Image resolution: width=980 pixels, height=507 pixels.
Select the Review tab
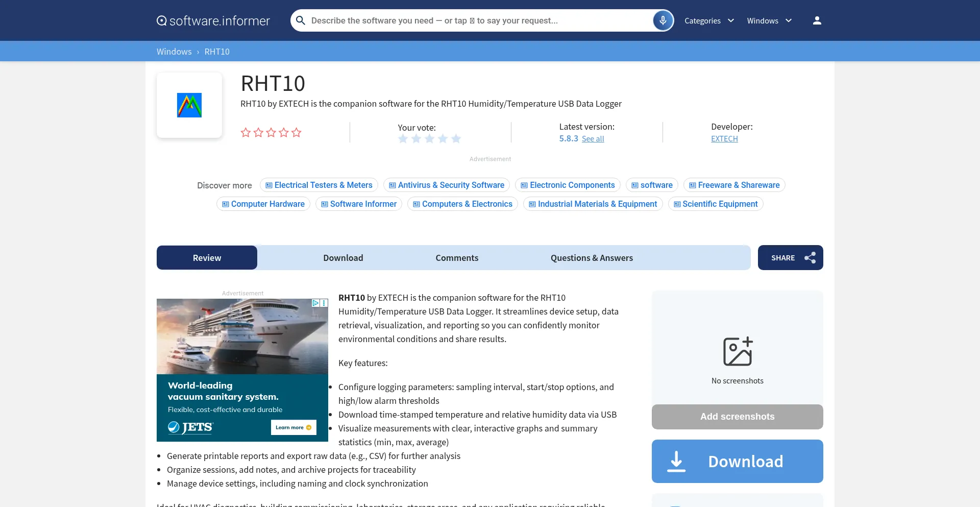click(207, 258)
